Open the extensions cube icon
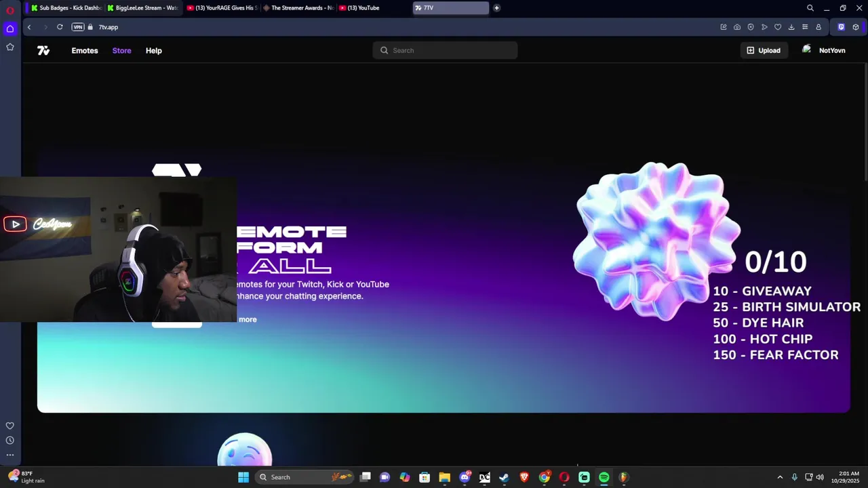Viewport: 868px width, 488px height. pos(856,27)
